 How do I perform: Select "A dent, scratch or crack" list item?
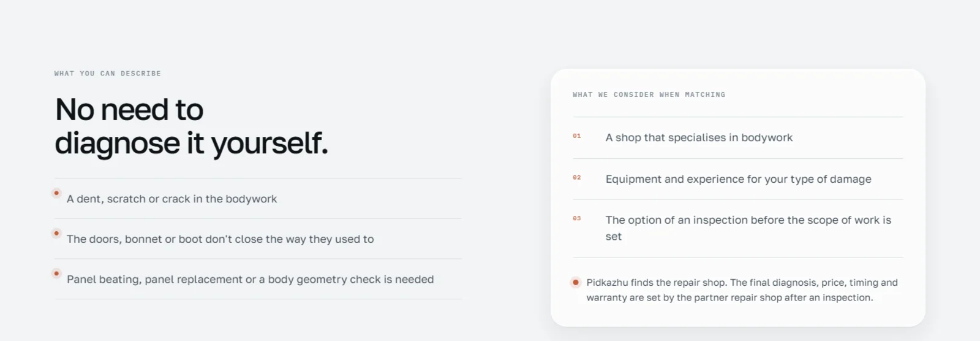258,199
